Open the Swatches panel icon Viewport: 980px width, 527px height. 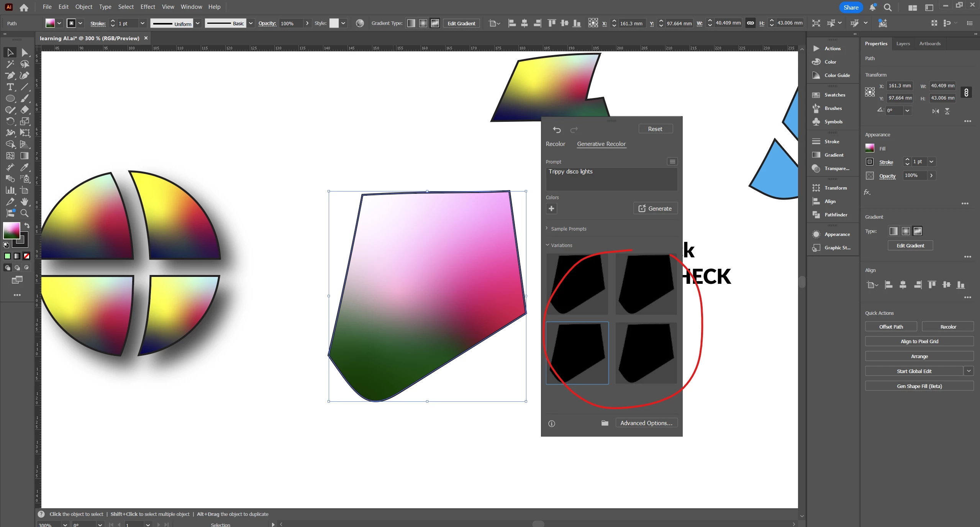pyautogui.click(x=816, y=95)
